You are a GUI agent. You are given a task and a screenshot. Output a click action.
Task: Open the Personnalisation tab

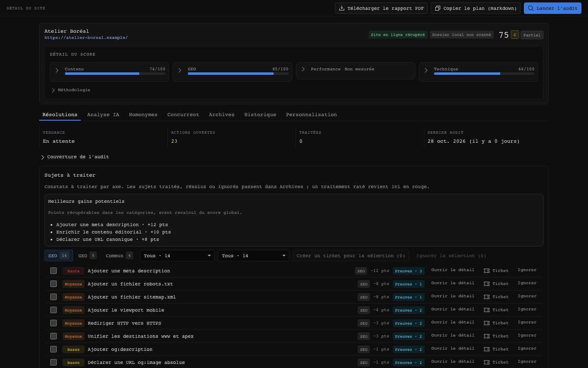pos(312,114)
